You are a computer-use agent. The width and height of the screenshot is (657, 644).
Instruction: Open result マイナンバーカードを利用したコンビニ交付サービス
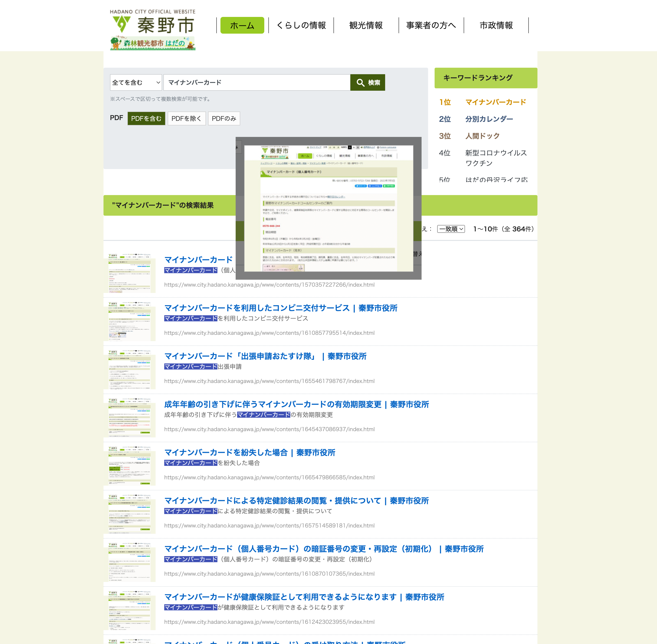[x=281, y=308]
